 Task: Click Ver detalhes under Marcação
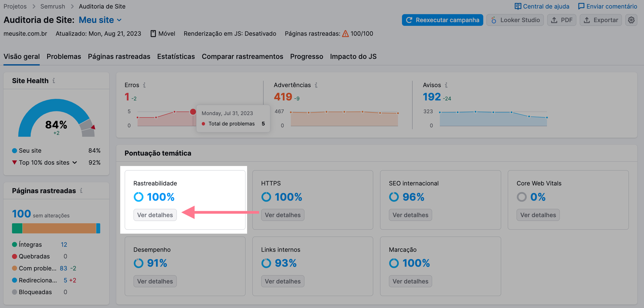tap(411, 281)
